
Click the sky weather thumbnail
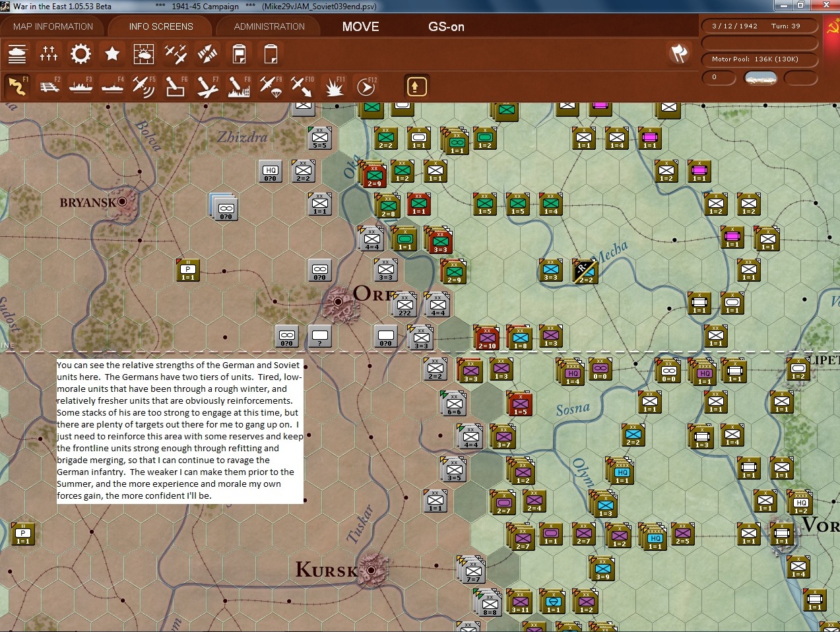click(760, 78)
